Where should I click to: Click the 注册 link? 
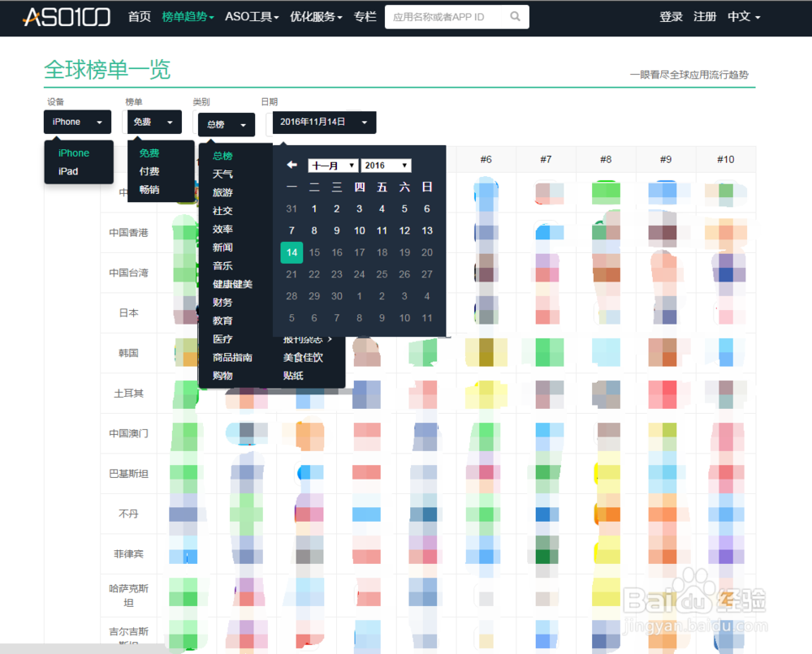pyautogui.click(x=705, y=17)
